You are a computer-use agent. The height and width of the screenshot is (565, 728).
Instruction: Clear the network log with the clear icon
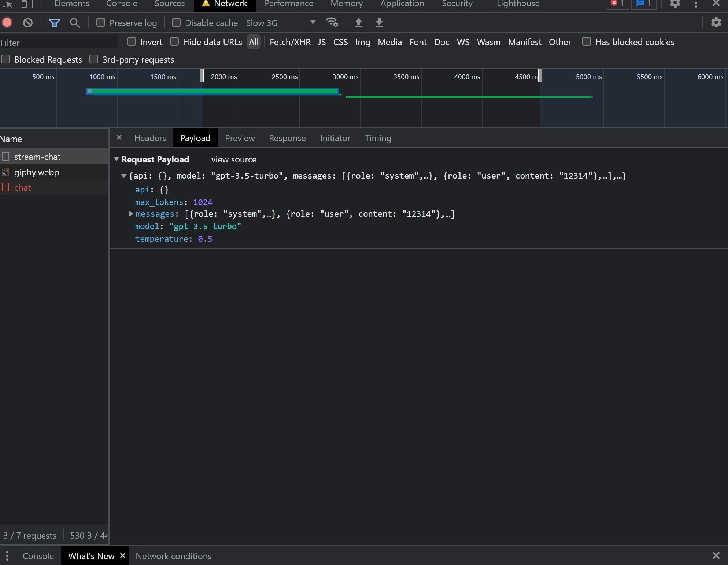(x=28, y=23)
